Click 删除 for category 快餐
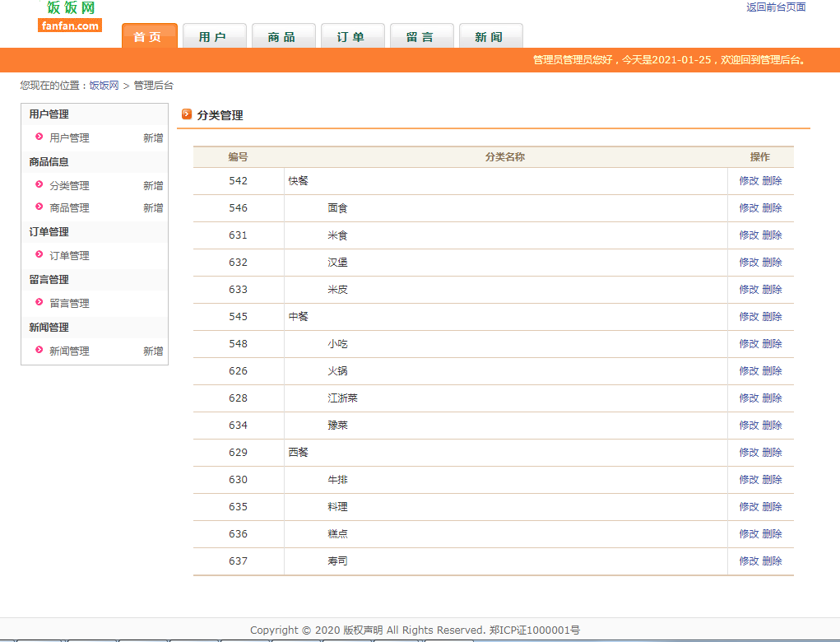Viewport: 840px width, 642px height. [772, 180]
